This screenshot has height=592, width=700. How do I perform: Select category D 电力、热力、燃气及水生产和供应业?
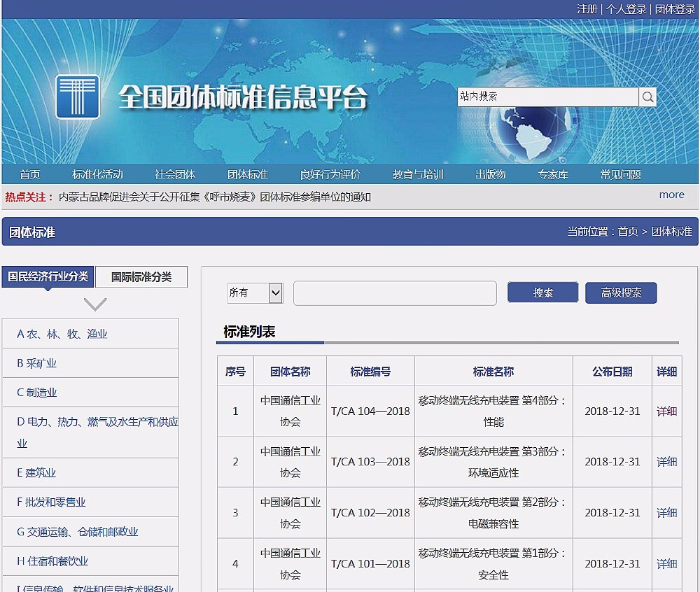(90, 432)
